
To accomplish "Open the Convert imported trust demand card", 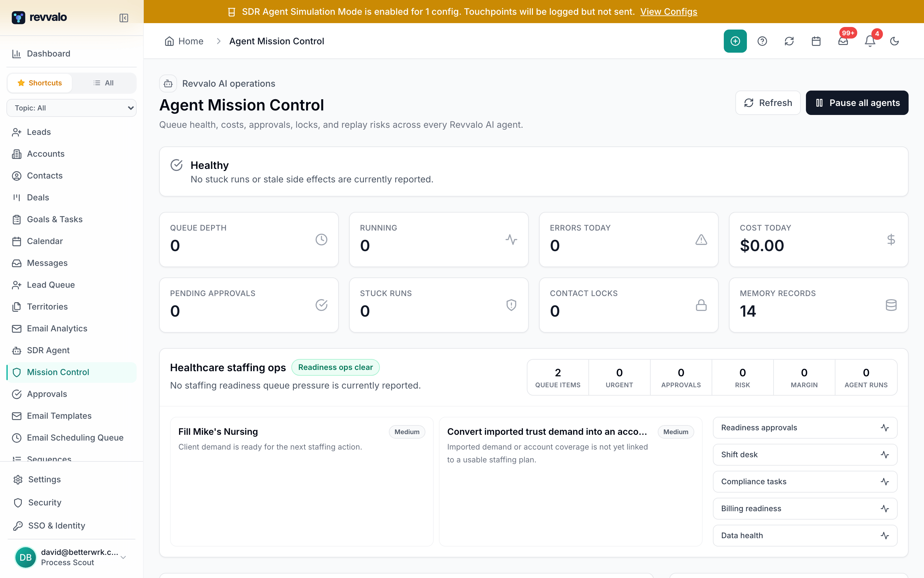I will pyautogui.click(x=570, y=482).
